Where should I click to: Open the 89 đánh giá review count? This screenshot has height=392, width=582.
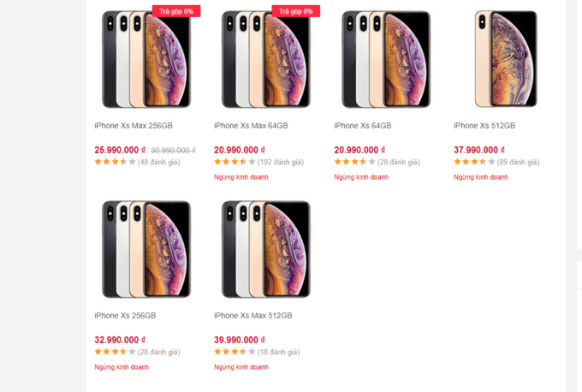tap(519, 162)
